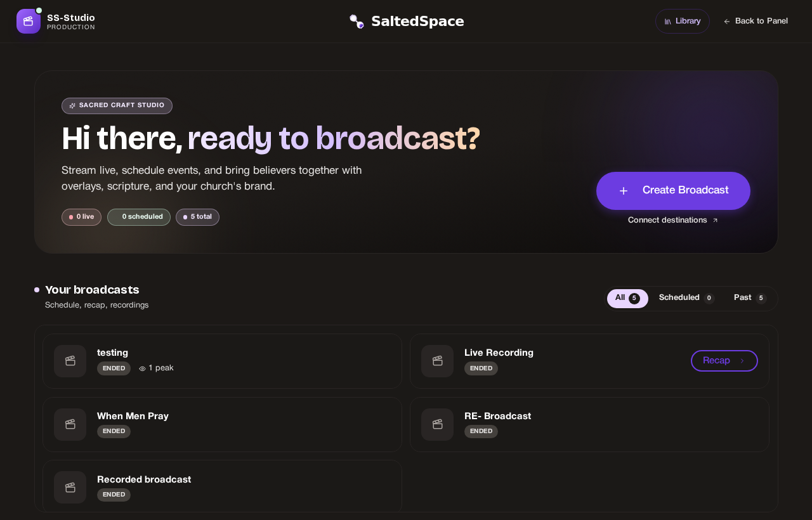Click the 5 total status pill
812x520 pixels.
(x=197, y=218)
